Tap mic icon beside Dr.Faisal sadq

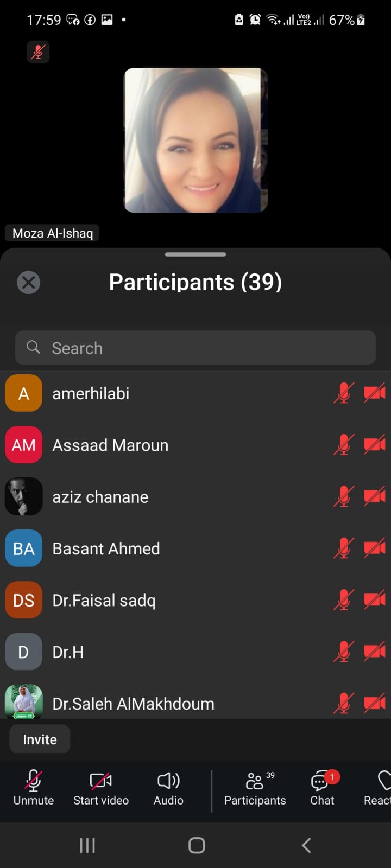point(343,600)
